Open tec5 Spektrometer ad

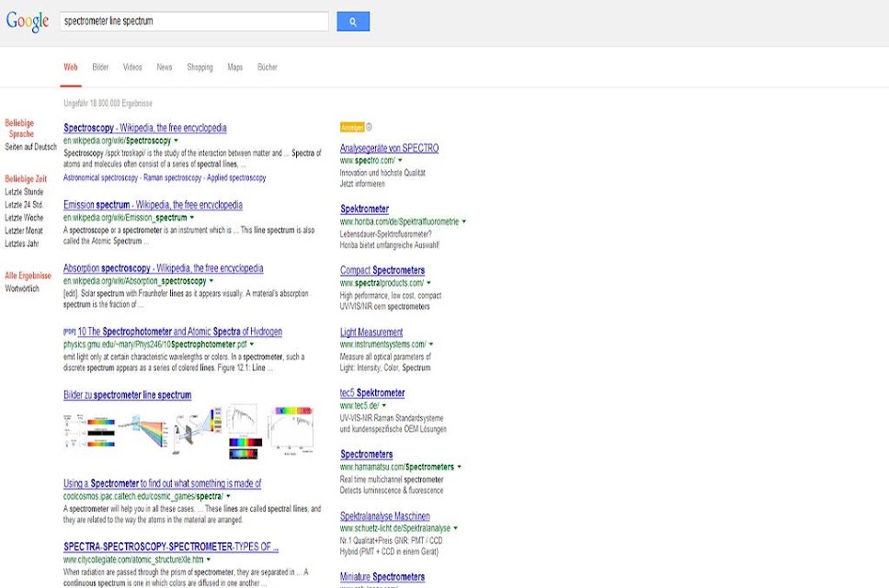[x=372, y=393]
